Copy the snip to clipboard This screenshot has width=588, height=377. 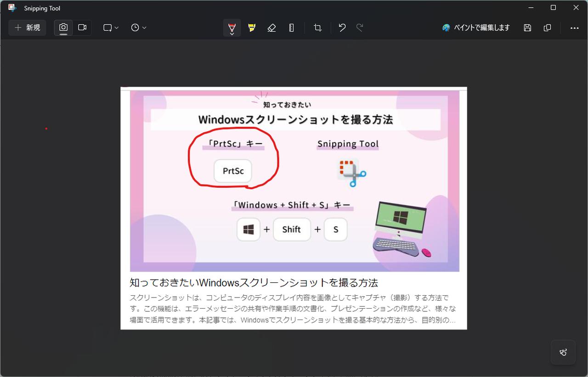pos(547,28)
